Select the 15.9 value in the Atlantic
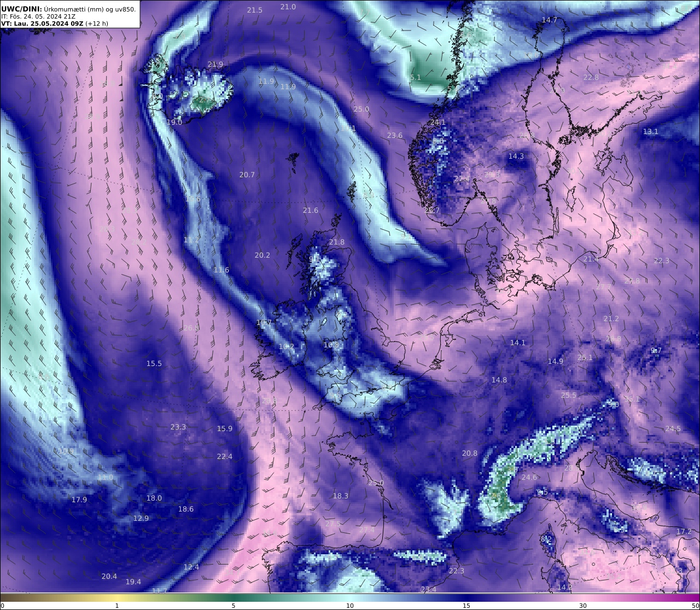This screenshot has height=610, width=700. [225, 428]
